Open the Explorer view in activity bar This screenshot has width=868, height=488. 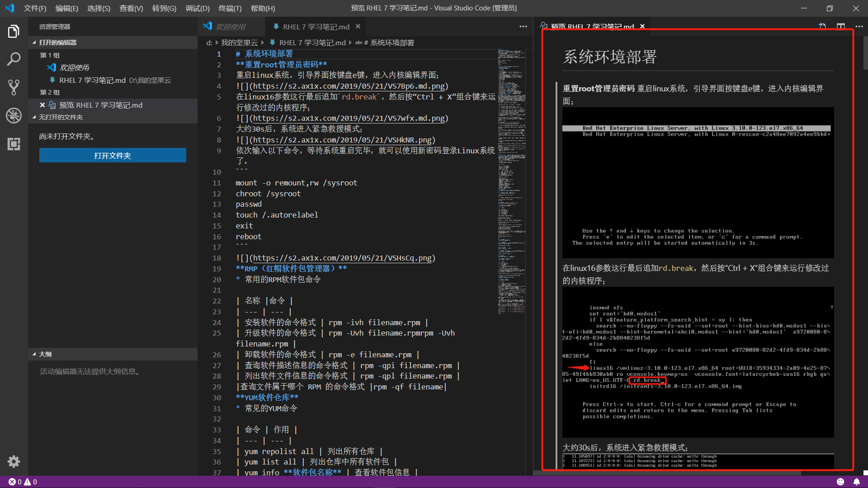coord(14,32)
